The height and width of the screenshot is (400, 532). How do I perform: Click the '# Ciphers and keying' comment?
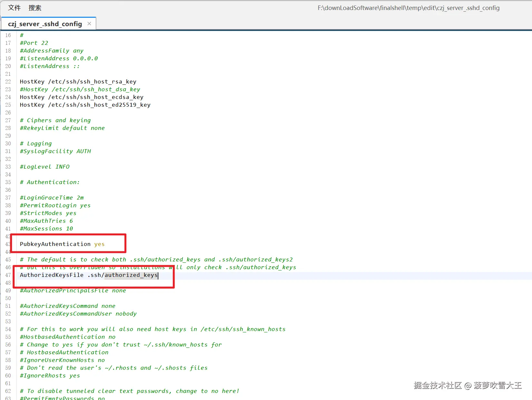[x=55, y=120]
